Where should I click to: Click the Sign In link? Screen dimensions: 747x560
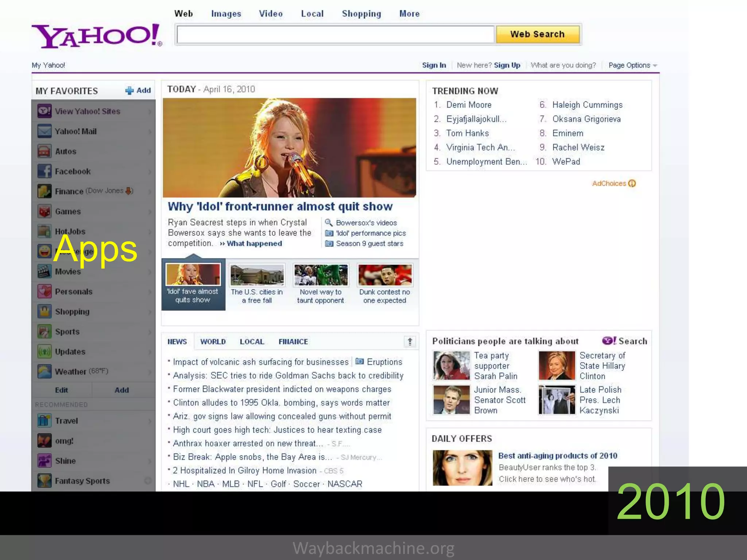click(x=434, y=65)
